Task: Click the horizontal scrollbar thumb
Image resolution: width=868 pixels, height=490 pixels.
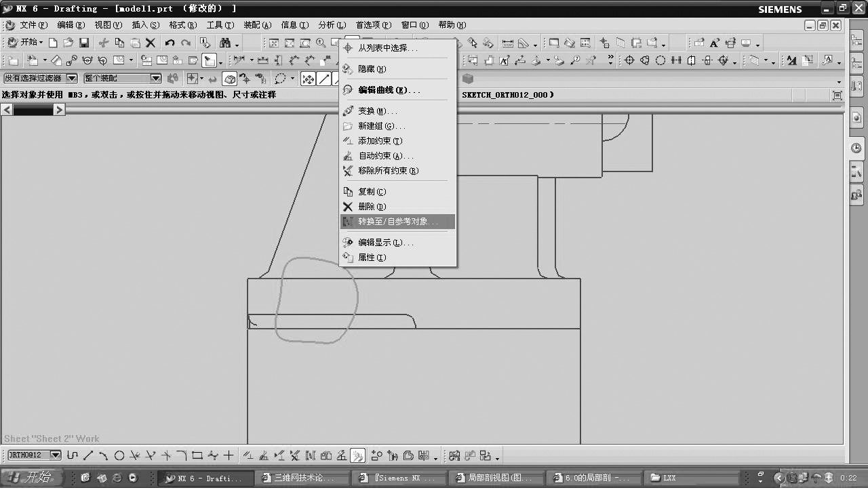Action: tap(33, 110)
